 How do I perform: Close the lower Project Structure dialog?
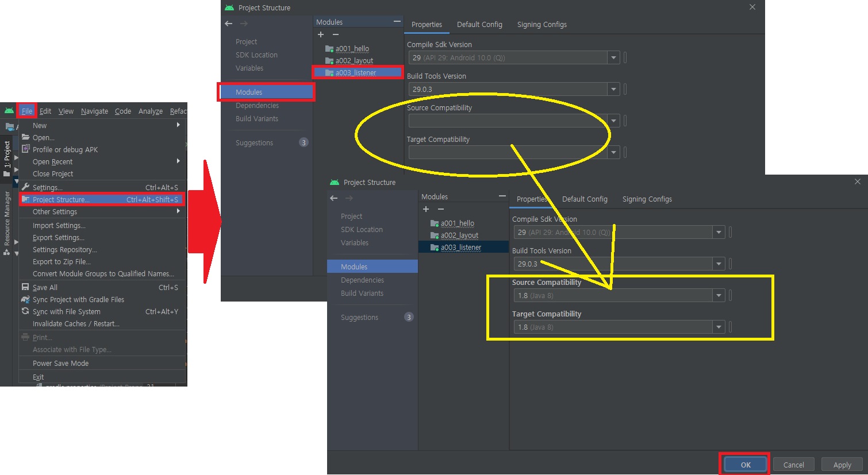(857, 181)
